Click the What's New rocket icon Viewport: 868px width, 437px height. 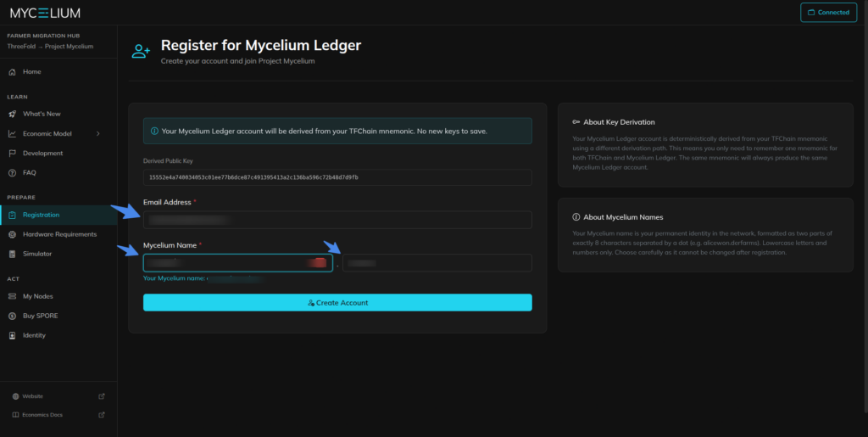pos(12,114)
